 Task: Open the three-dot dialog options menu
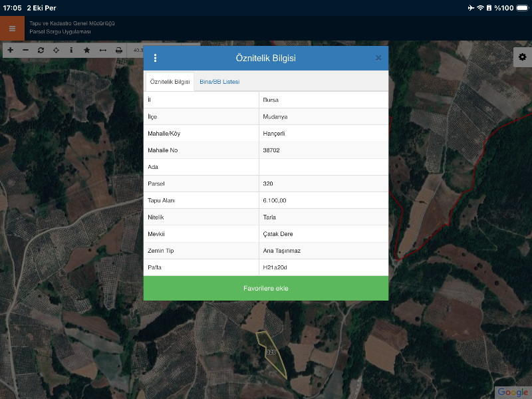click(156, 58)
